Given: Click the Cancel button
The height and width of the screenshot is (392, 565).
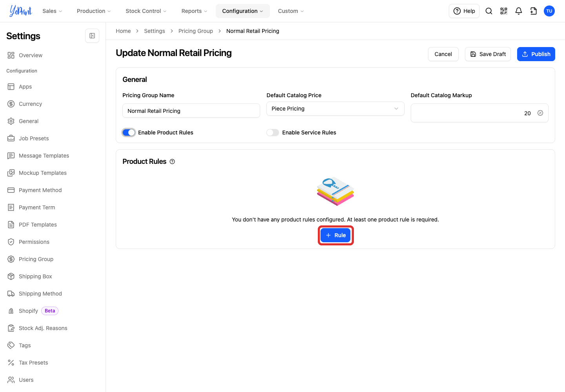Looking at the screenshot, I should coord(443,54).
